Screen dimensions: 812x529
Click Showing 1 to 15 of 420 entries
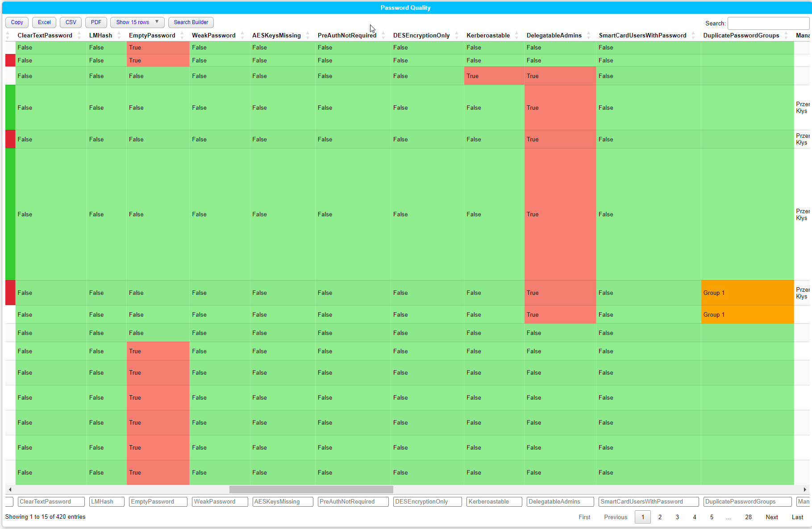(45, 517)
